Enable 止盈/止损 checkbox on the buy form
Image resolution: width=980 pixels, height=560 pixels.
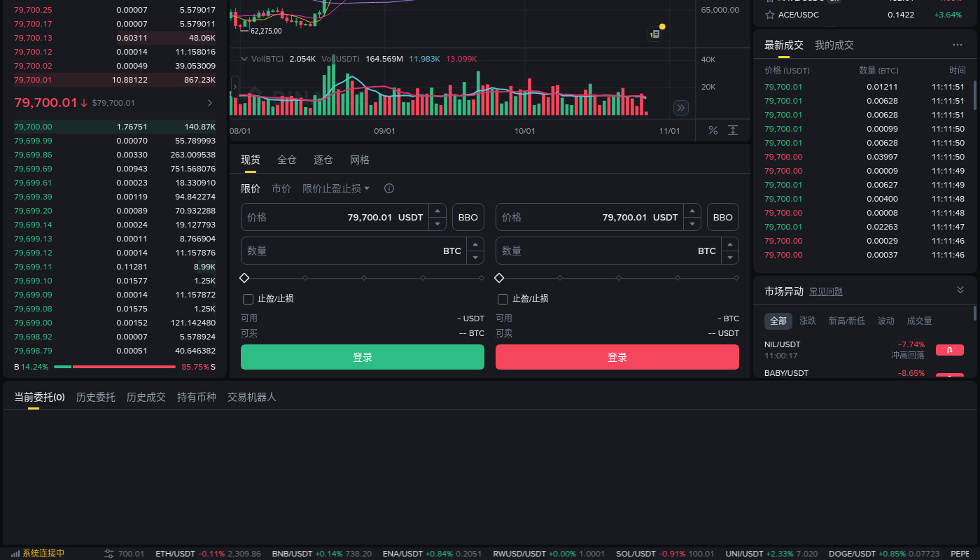pyautogui.click(x=248, y=299)
